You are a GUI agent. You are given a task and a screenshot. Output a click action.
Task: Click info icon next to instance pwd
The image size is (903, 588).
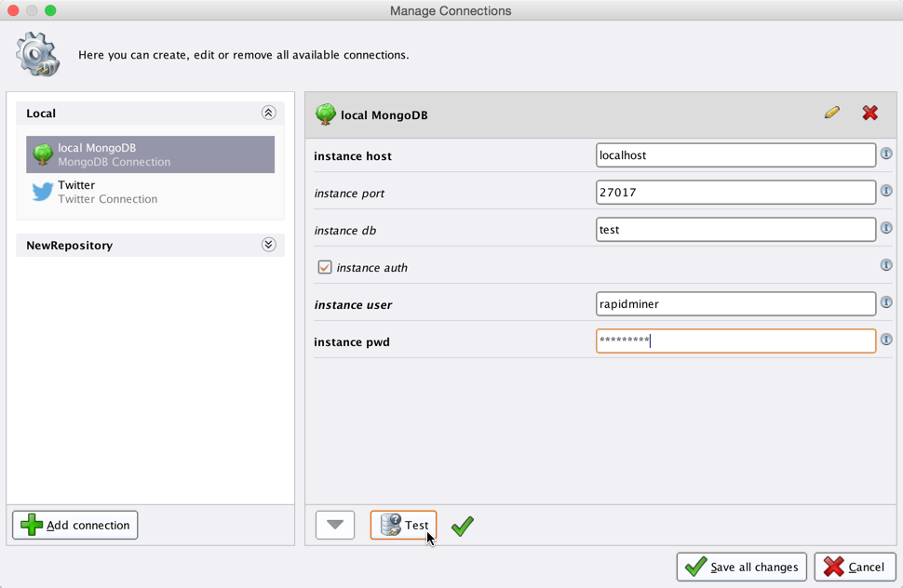pyautogui.click(x=886, y=340)
